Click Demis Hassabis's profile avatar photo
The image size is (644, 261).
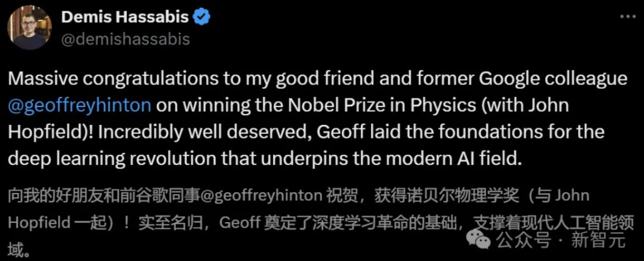tap(29, 28)
